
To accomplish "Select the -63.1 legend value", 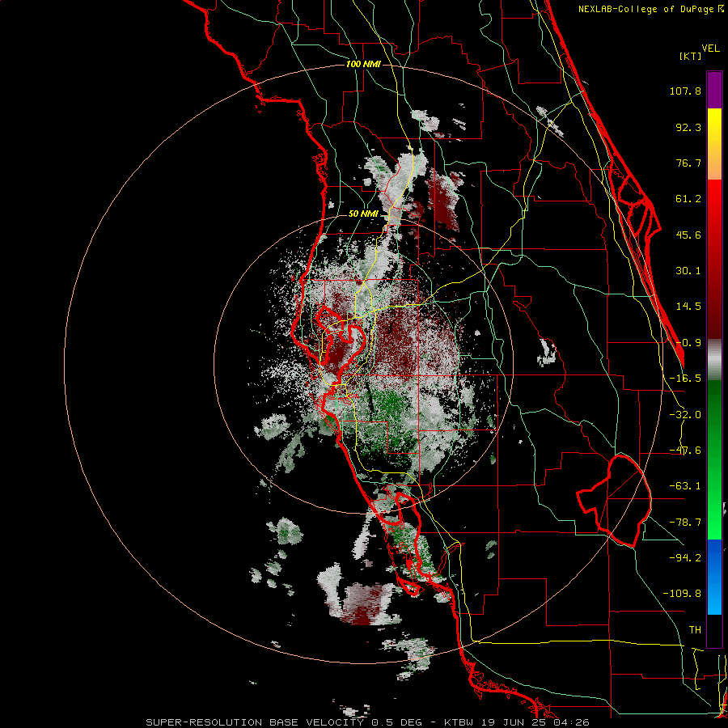I will coord(685,486).
